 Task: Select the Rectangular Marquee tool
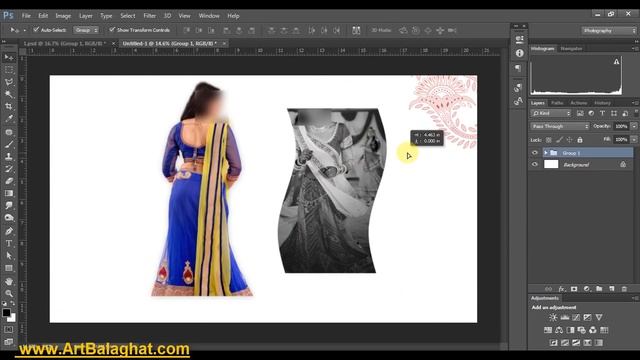pos(9,70)
